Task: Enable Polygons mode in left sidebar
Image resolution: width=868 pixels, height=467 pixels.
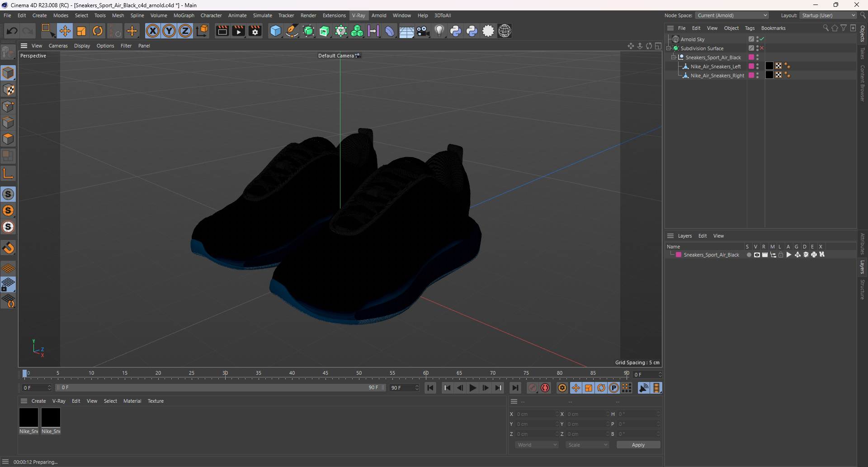Action: tap(8, 139)
